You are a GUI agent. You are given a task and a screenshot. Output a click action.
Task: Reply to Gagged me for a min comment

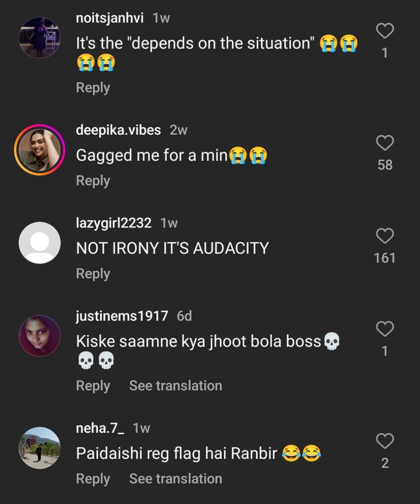tap(93, 180)
